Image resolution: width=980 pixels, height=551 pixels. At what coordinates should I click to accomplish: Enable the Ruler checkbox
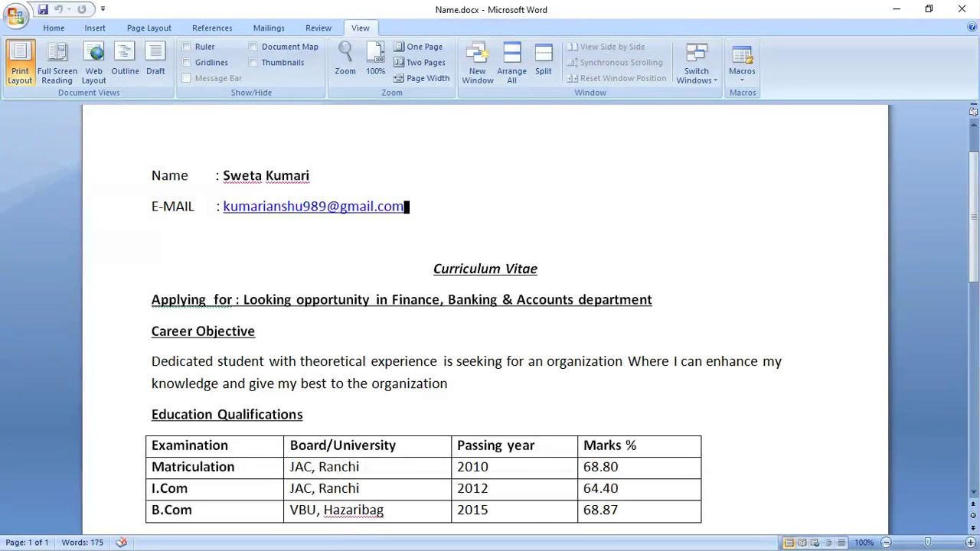(x=187, y=47)
